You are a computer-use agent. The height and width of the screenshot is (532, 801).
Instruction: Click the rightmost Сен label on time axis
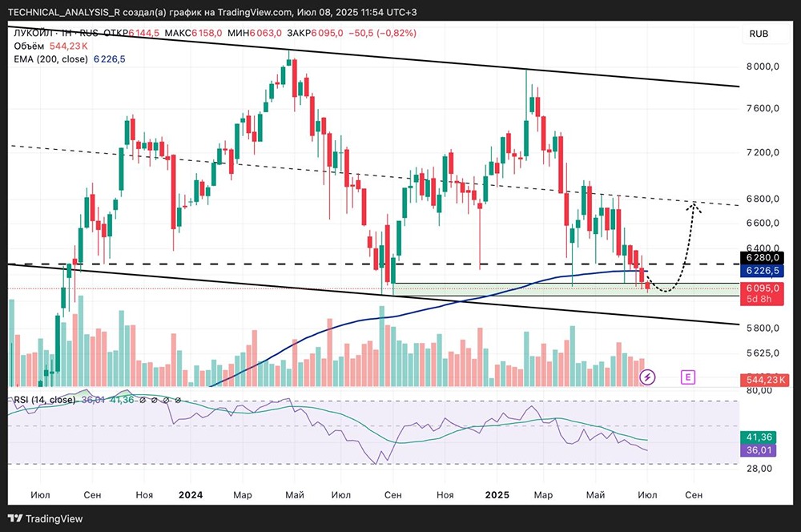[694, 494]
